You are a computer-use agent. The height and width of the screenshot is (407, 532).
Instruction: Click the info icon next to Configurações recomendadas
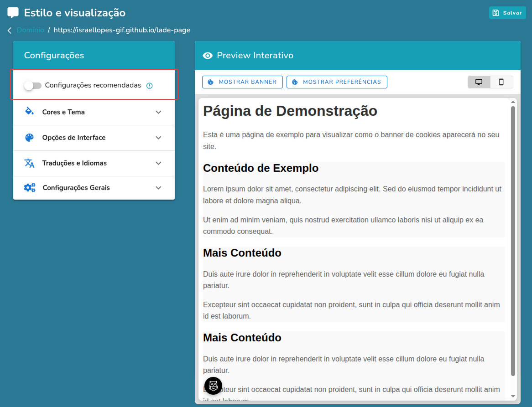pyautogui.click(x=149, y=85)
